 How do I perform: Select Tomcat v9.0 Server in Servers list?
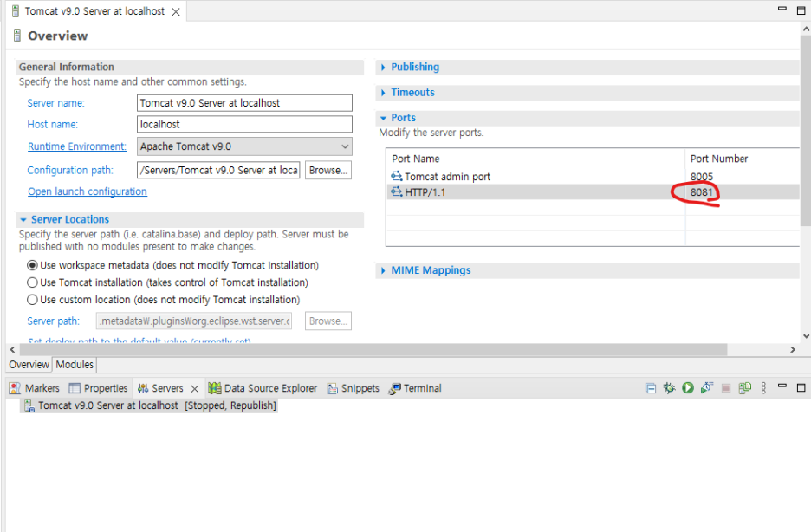(x=150, y=405)
